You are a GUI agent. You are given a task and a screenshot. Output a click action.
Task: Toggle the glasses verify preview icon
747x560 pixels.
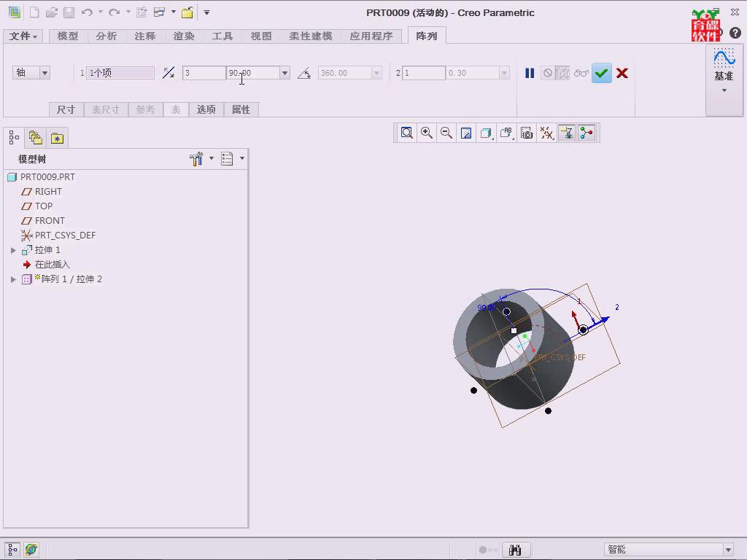581,73
